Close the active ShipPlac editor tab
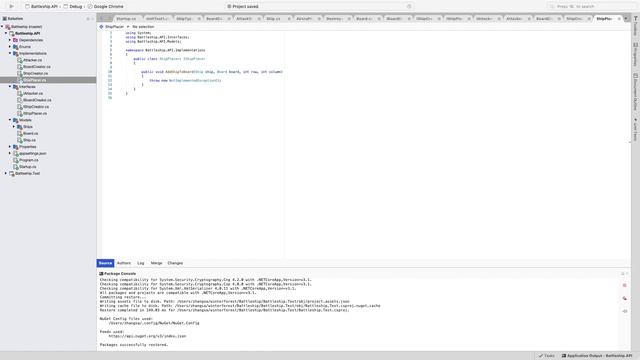The height and width of the screenshot is (360, 640). [x=619, y=19]
